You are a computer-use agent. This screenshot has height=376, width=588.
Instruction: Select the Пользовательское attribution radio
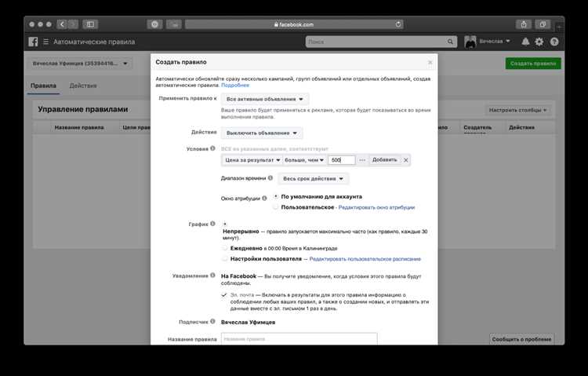coord(276,207)
